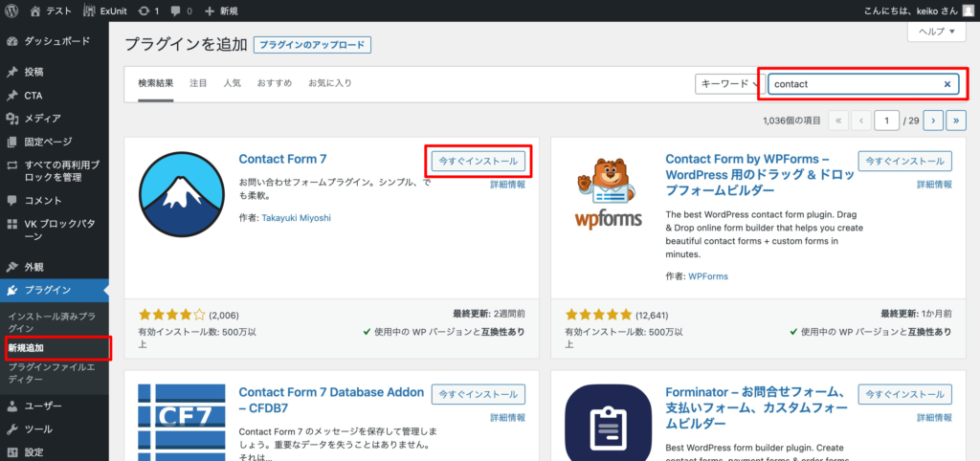980x461 pixels.
Task: Open すべての再利用ブロックを管理
Action: click(x=55, y=171)
